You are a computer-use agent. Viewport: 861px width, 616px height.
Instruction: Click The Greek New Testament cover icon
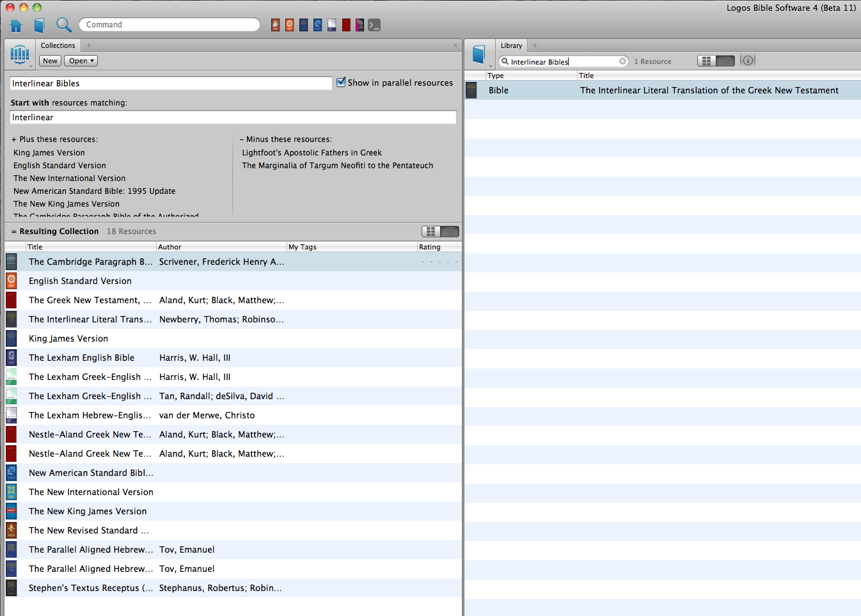pyautogui.click(x=12, y=300)
